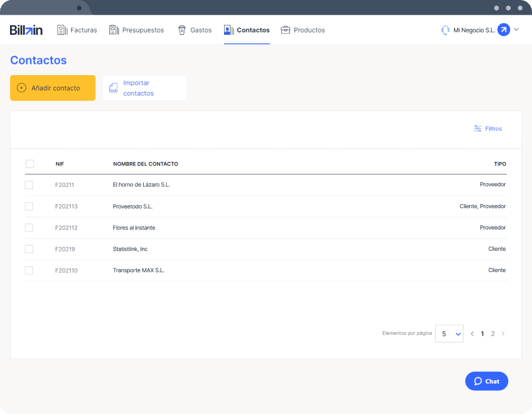Click NIF value F20211
This screenshot has width=532, height=414.
(64, 185)
